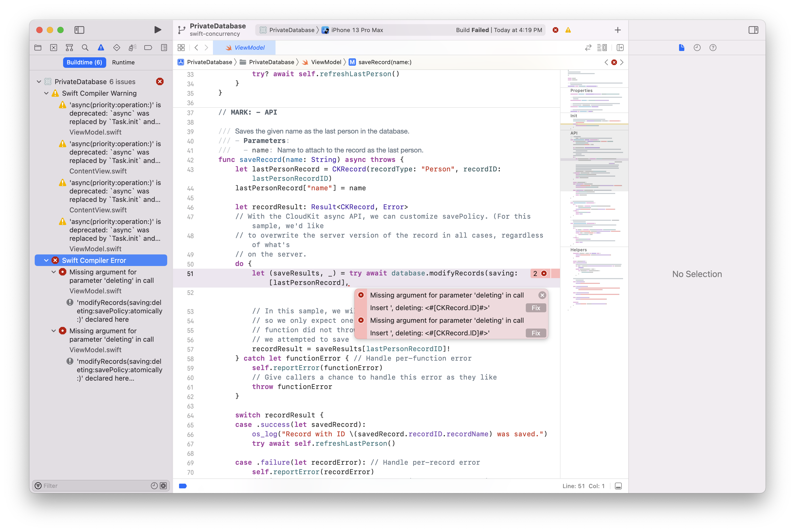Image resolution: width=795 pixels, height=532 pixels.
Task: Open the Test navigator diamond icon
Action: (x=116, y=48)
